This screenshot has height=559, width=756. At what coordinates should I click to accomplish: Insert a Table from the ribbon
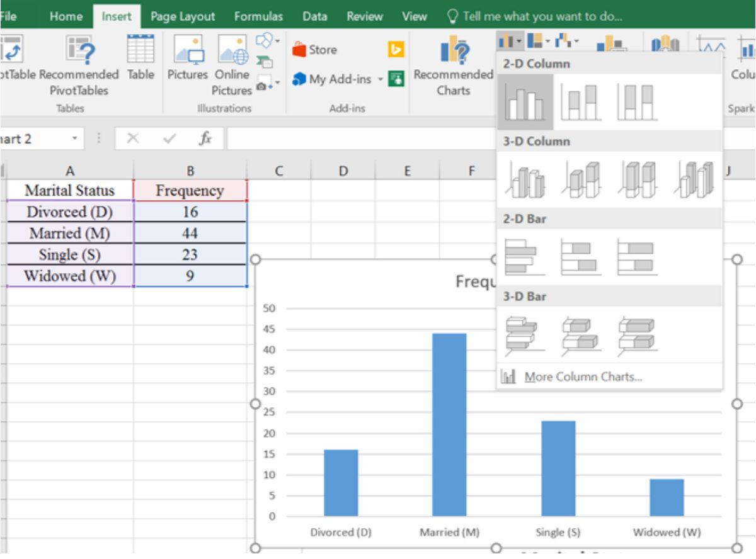[140, 58]
